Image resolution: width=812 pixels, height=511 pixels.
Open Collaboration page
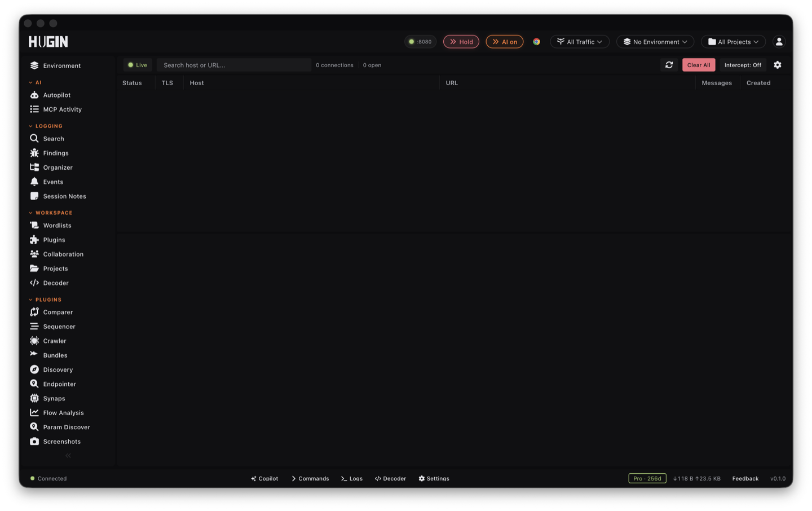(x=56, y=254)
